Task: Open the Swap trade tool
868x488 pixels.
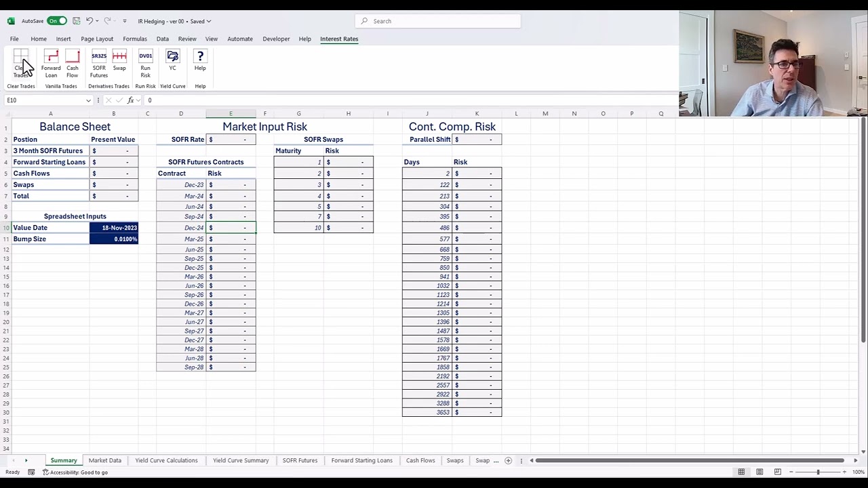Action: click(x=119, y=61)
